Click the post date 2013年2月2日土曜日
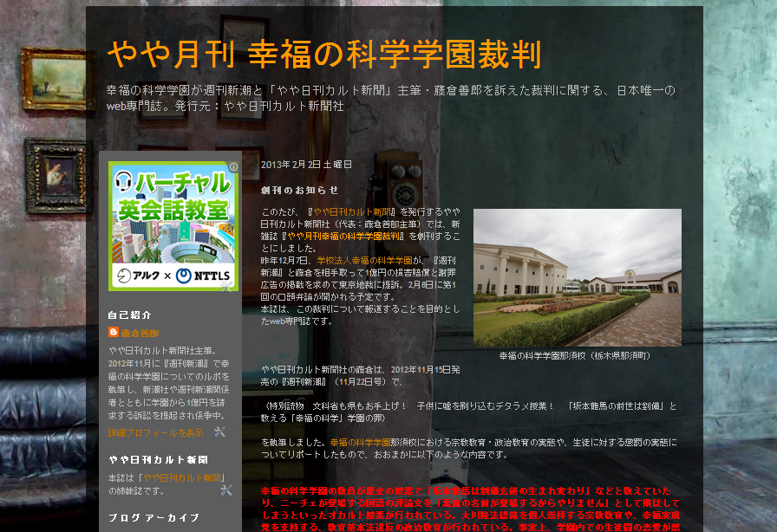This screenshot has width=777, height=532. pos(306,165)
